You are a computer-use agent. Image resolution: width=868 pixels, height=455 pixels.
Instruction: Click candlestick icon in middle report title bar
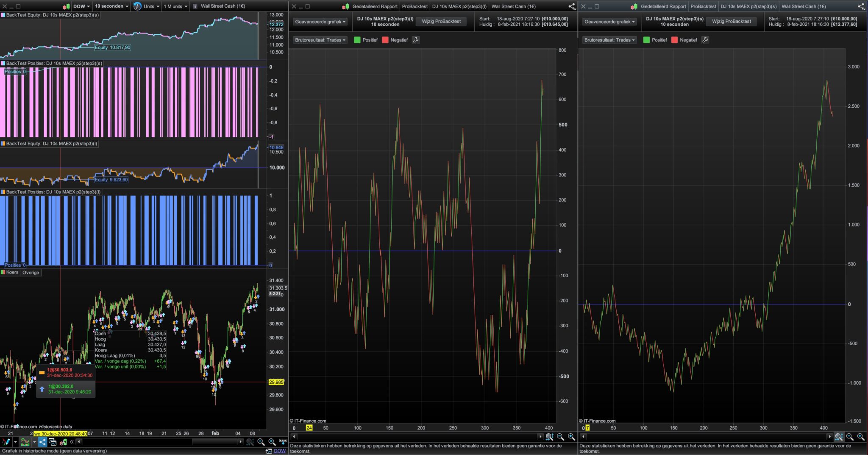(x=346, y=6)
